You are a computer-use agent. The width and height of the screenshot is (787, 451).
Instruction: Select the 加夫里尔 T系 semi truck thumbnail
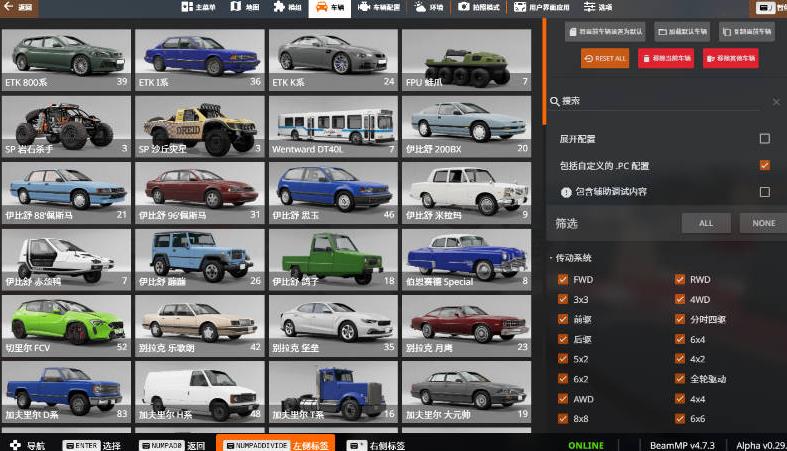click(333, 392)
